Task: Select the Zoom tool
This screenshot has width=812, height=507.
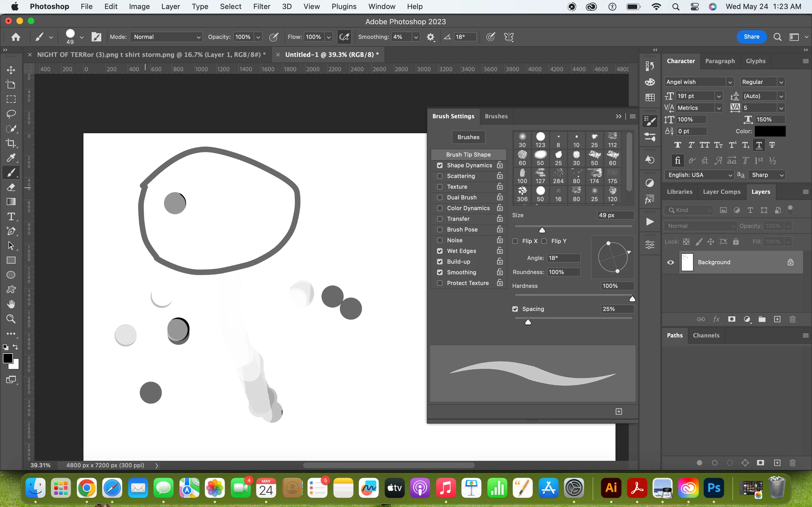Action: click(x=11, y=319)
